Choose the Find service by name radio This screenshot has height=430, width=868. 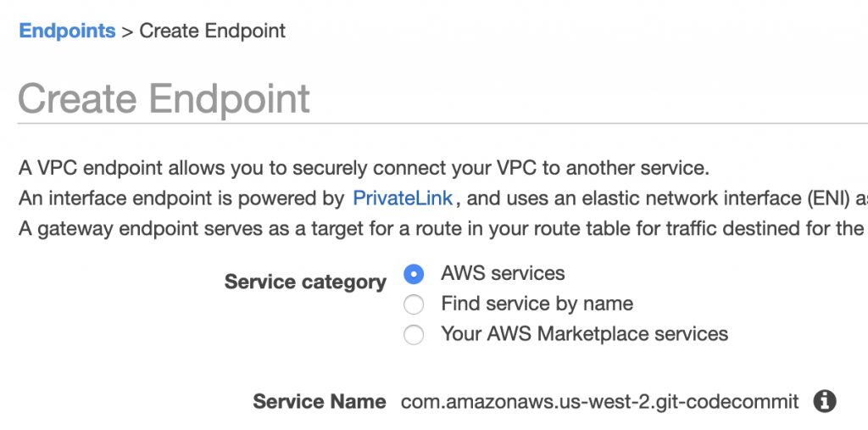(414, 304)
